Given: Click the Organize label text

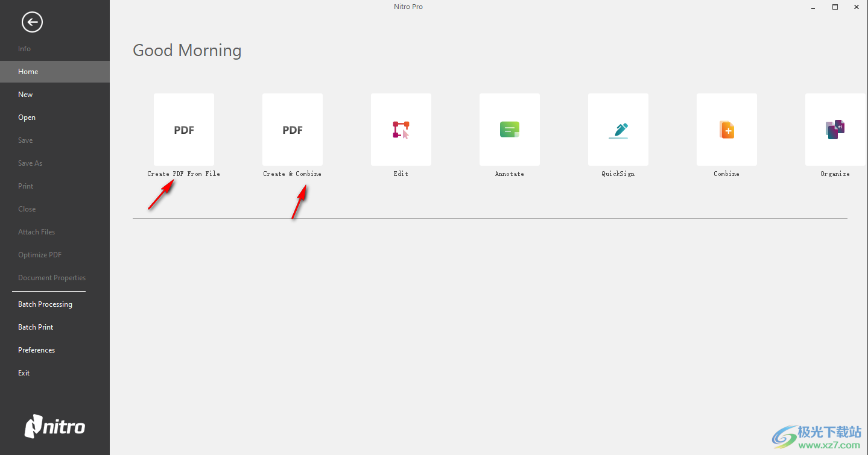Looking at the screenshot, I should pos(835,174).
